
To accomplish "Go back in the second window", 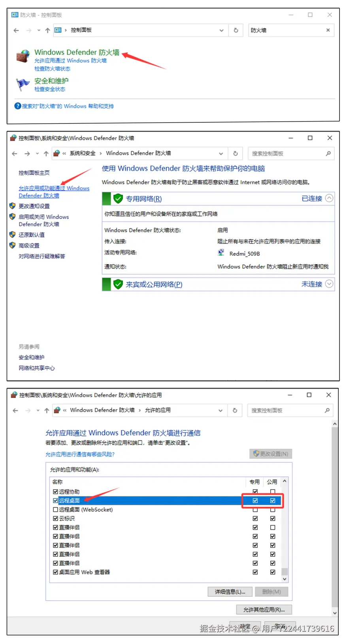I will click(x=15, y=154).
